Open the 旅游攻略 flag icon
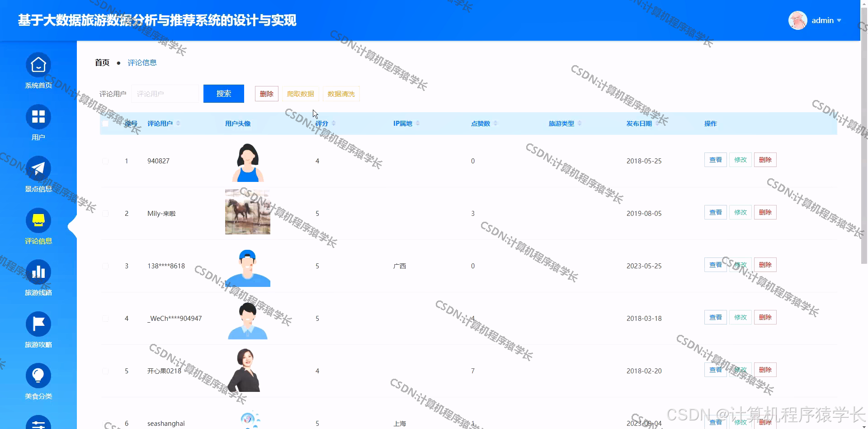This screenshot has height=429, width=868. coord(38,324)
